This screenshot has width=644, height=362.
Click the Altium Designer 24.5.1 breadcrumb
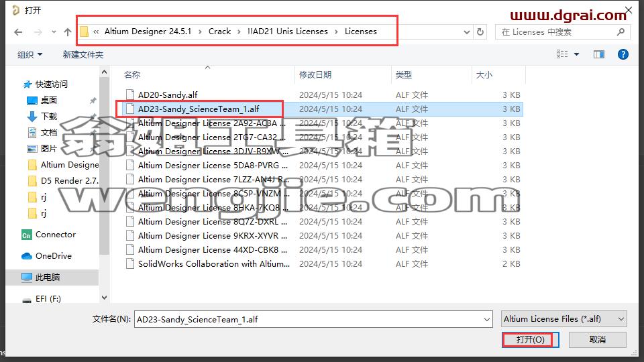(148, 32)
